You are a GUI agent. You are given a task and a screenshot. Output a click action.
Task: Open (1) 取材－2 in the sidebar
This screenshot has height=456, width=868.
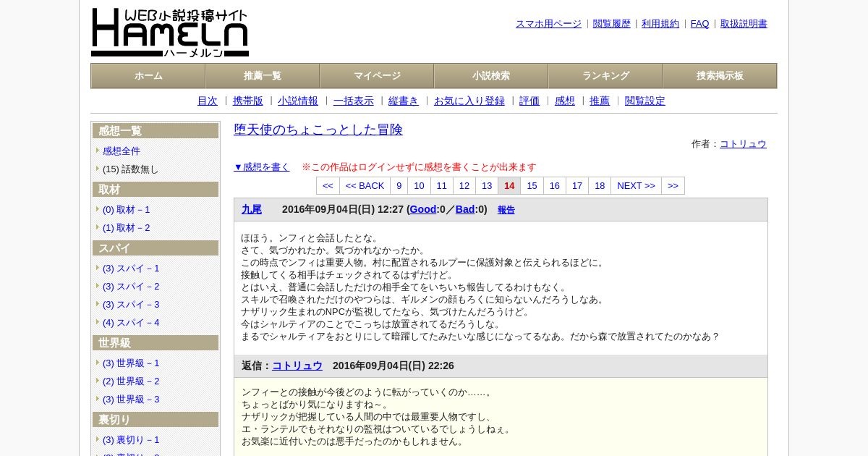click(127, 228)
